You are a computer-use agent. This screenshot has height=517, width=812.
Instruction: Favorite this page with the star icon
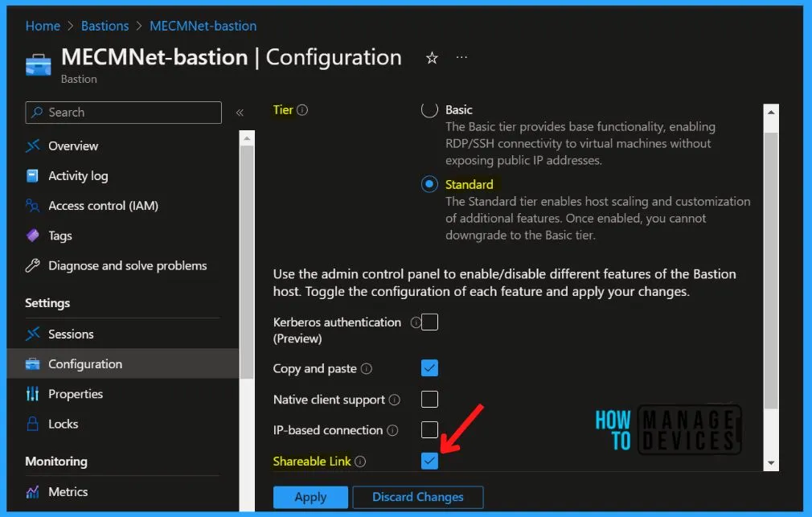[x=432, y=58]
